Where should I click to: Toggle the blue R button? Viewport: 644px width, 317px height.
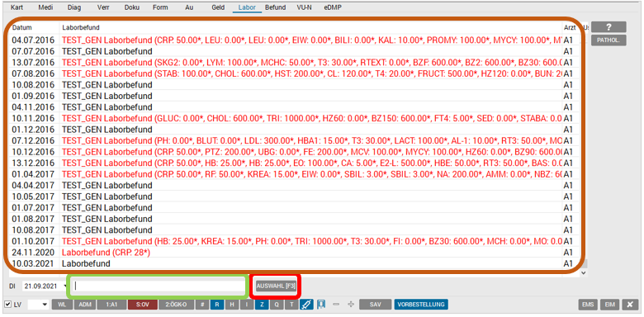(216, 305)
